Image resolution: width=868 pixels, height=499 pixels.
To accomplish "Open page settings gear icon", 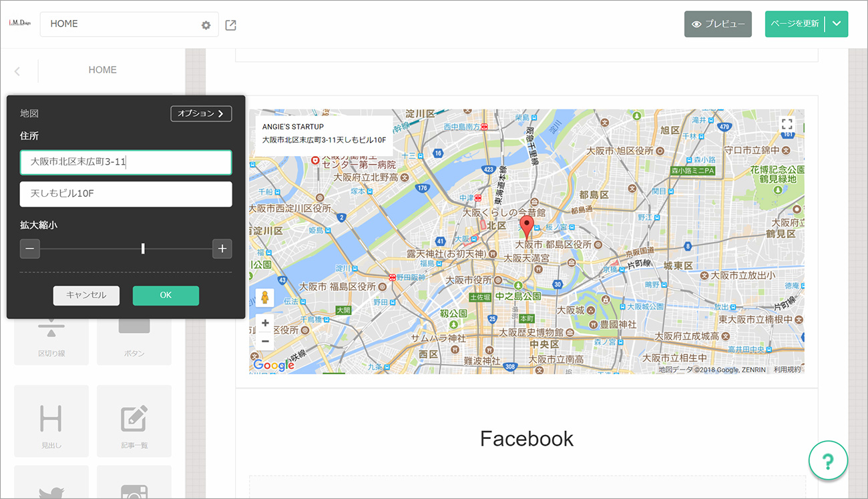I will pos(206,25).
